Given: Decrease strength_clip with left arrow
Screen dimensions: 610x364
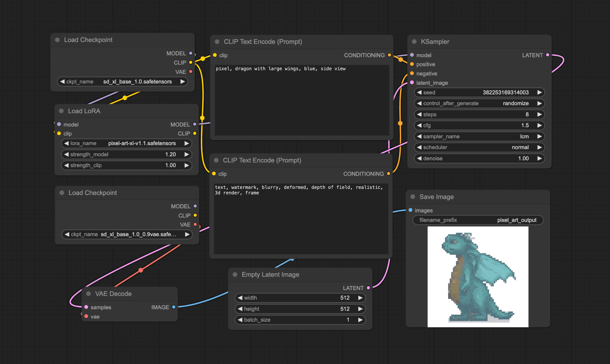Looking at the screenshot, I should 66,165.
